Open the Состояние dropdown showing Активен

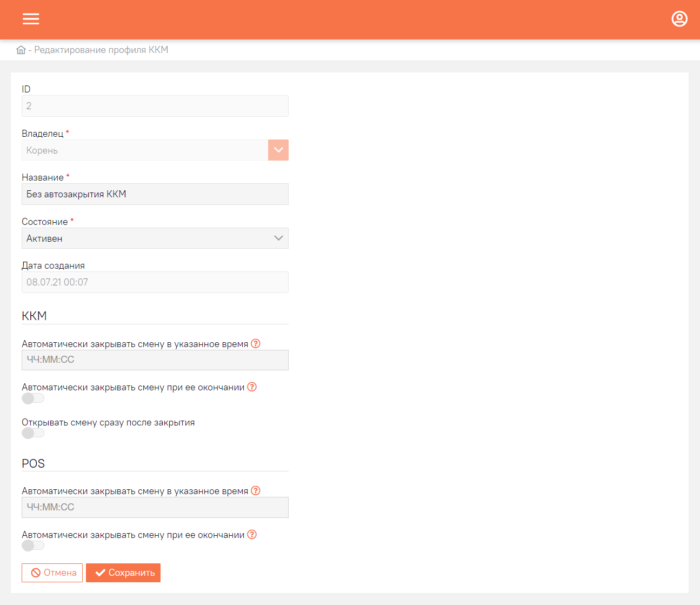click(x=155, y=238)
